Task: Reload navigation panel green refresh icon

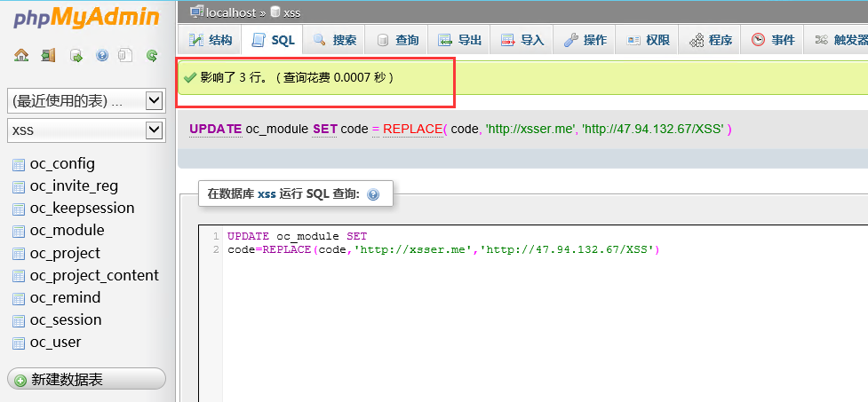Action: (152, 55)
